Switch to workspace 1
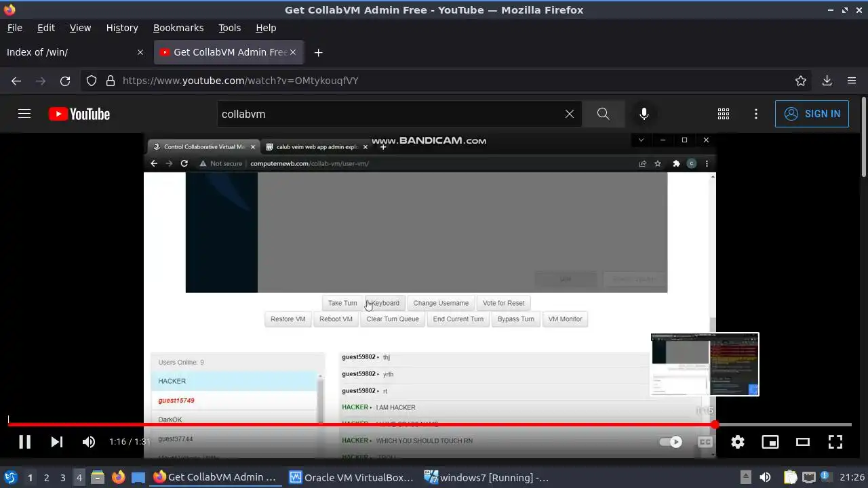Screen dimensions: 868x488 [30, 478]
